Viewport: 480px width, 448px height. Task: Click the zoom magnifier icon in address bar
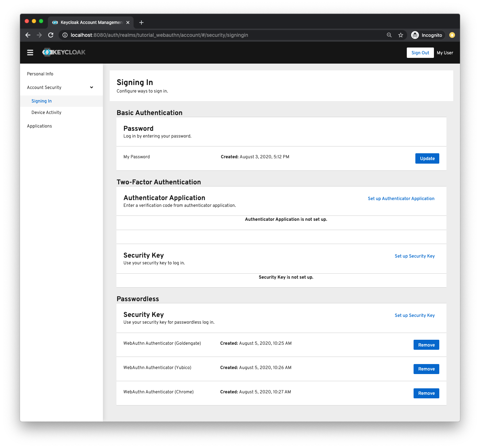[389, 35]
